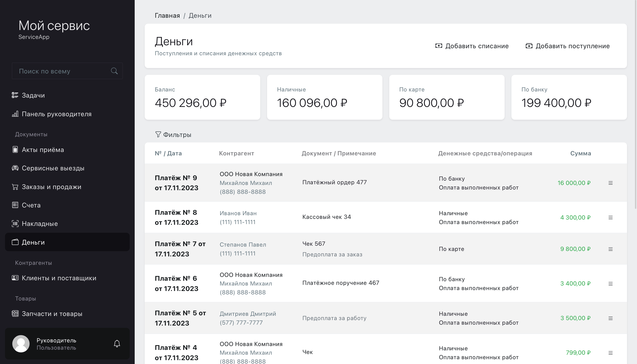Select Деньги in the sidebar
Viewport: 637px width, 364px height.
67,242
